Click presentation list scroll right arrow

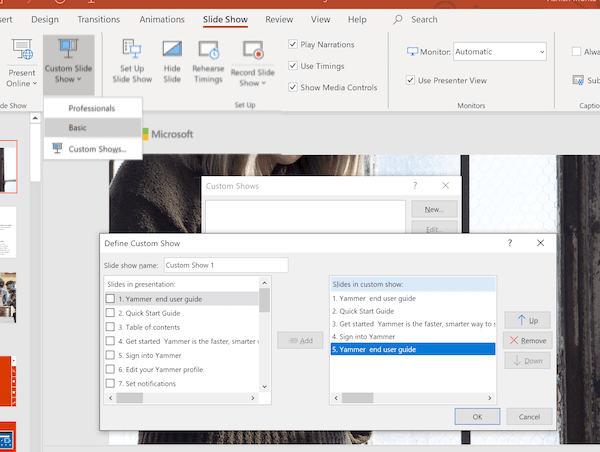click(253, 398)
